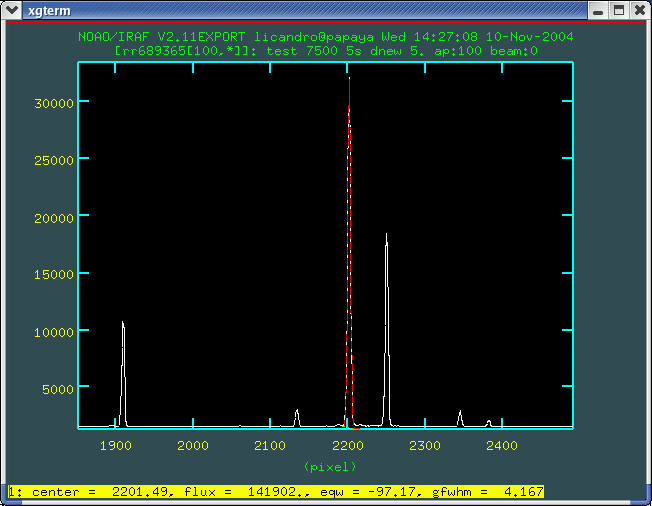Maximize the xgterm window
Image resolution: width=652 pixels, height=506 pixels.
[x=619, y=11]
